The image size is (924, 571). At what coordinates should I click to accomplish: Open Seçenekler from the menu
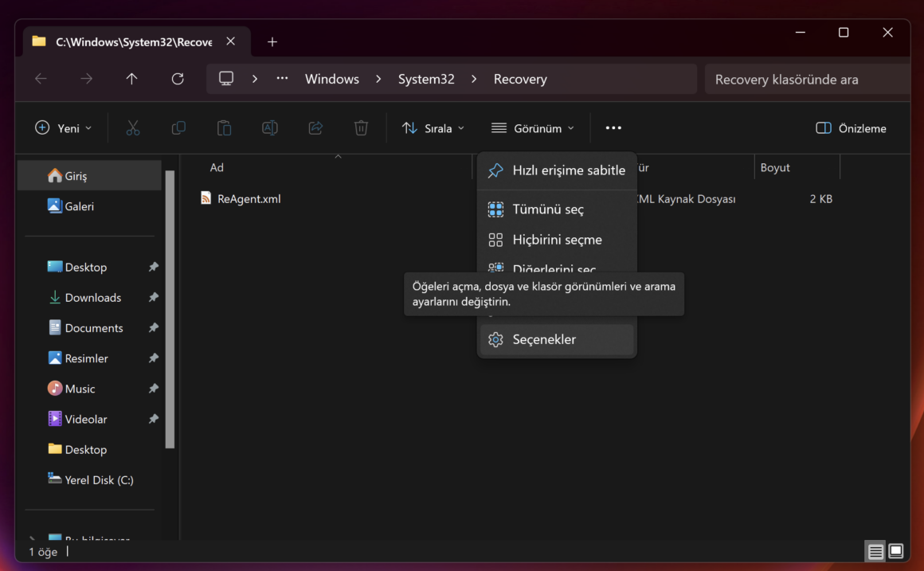(557, 339)
